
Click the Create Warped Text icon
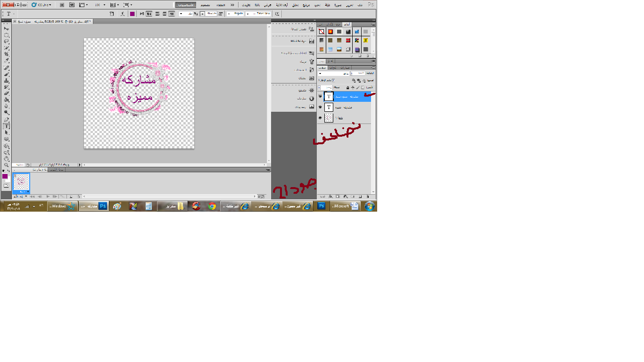[x=123, y=14]
